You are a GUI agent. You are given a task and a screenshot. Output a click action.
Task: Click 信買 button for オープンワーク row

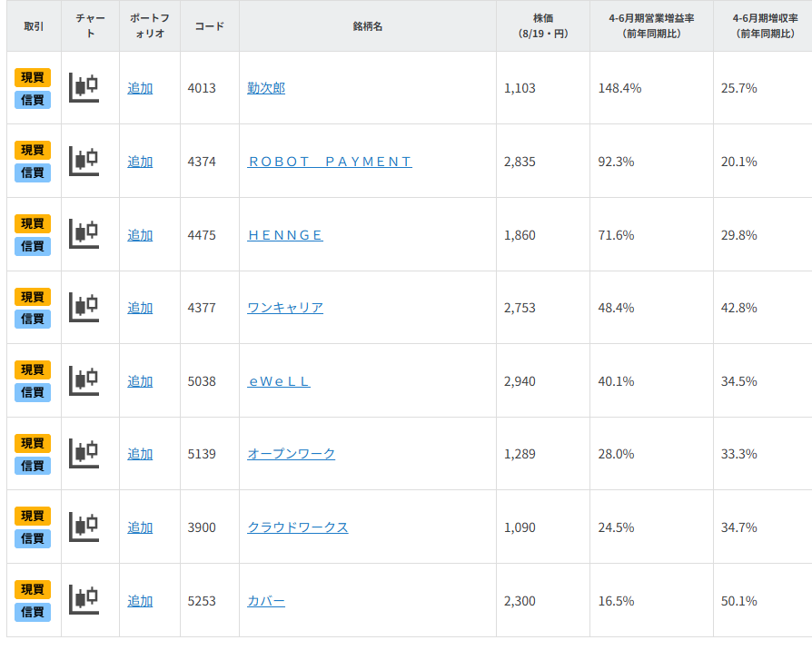pyautogui.click(x=33, y=466)
